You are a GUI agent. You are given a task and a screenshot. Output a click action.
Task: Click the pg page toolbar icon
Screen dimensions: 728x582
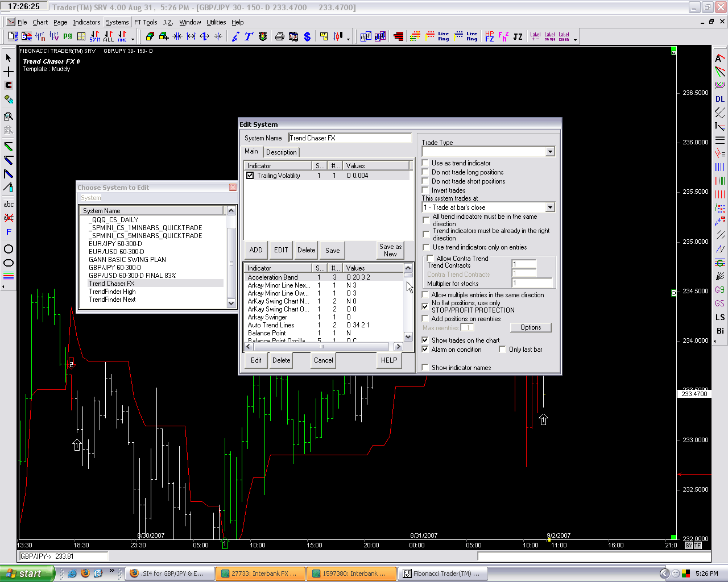pos(68,36)
